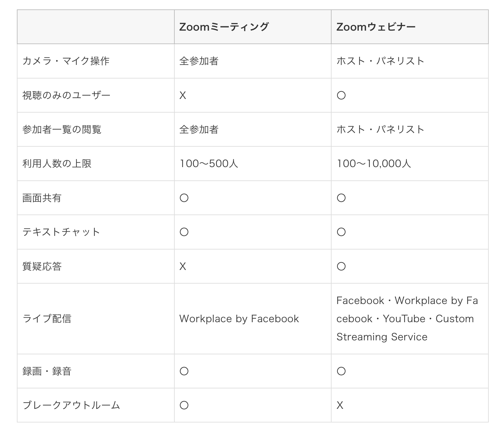Click the Zoomウェビナー column header
Image resolution: width=504 pixels, height=440 pixels.
[x=376, y=27]
